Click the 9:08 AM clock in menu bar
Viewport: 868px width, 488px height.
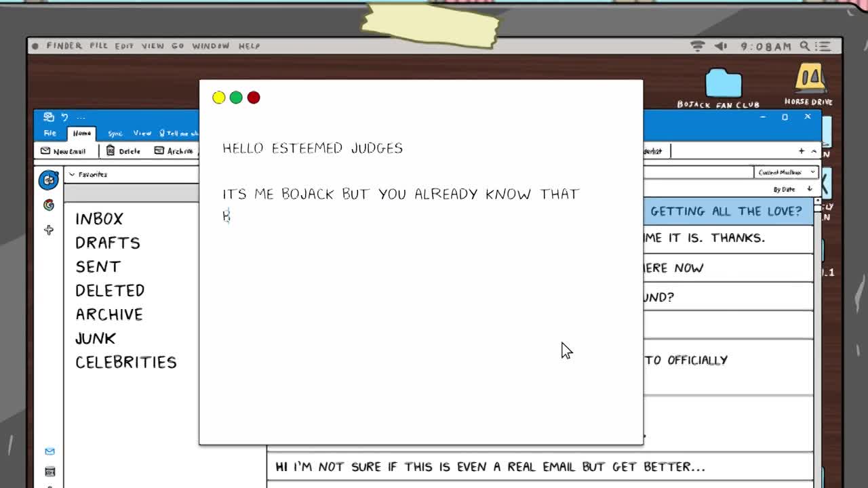coord(766,46)
